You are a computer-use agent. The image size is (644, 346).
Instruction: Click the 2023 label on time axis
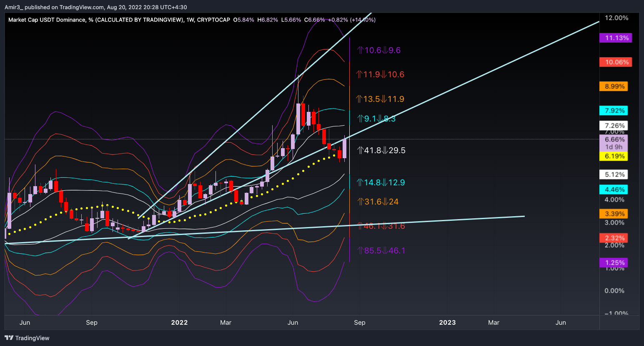(447, 323)
